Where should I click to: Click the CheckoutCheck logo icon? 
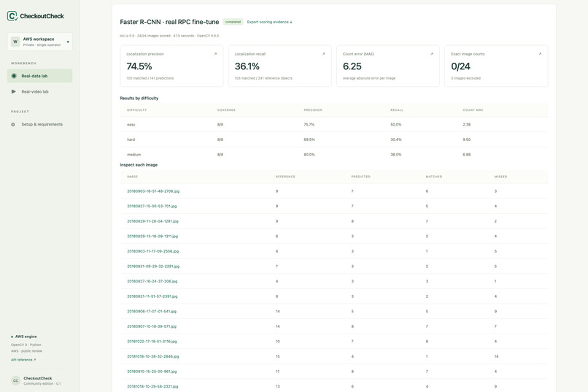pos(12,16)
